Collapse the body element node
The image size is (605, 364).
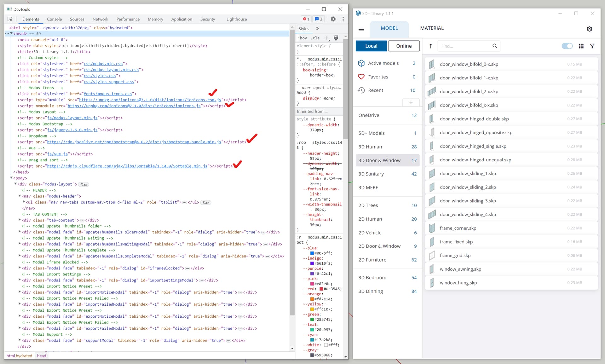pyautogui.click(x=11, y=178)
